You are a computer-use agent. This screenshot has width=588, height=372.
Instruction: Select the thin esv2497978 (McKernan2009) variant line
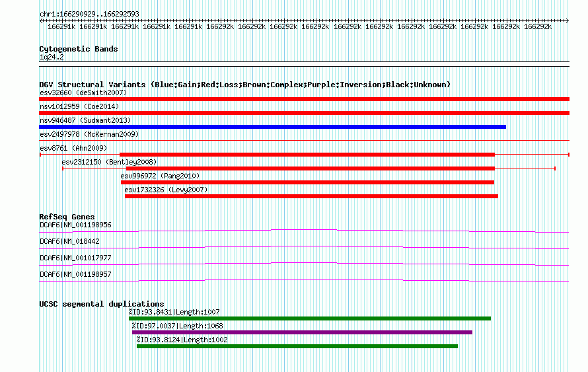click(x=304, y=141)
